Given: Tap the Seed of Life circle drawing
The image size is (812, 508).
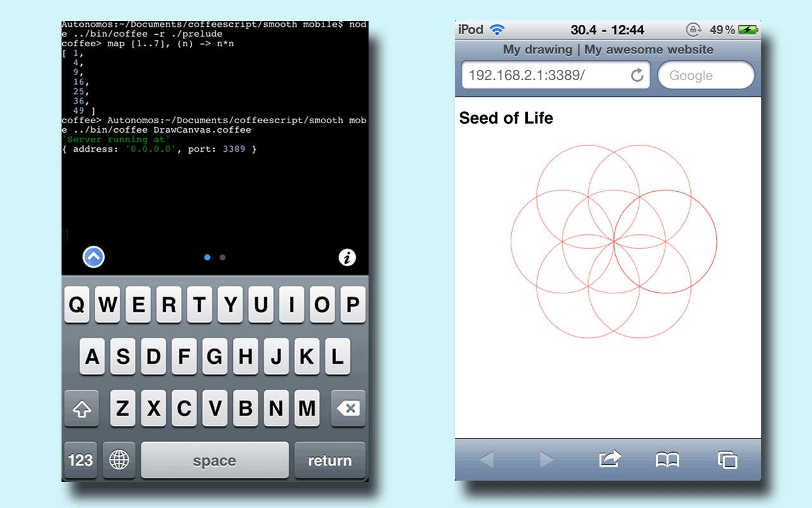Looking at the screenshot, I should pyautogui.click(x=614, y=241).
